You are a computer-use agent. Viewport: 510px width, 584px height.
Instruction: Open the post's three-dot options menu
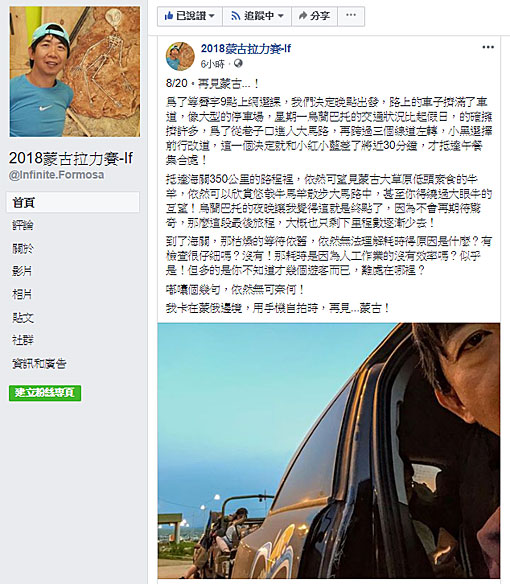coord(488,47)
